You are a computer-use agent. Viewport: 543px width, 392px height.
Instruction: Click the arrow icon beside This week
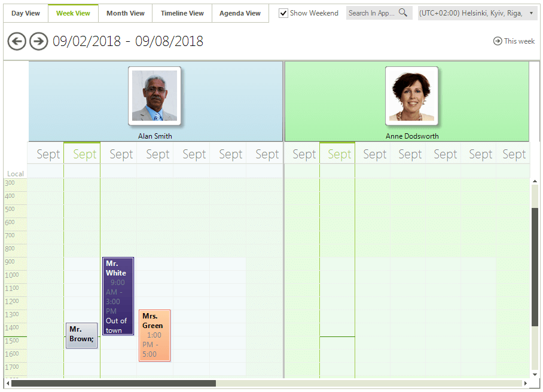click(x=496, y=41)
